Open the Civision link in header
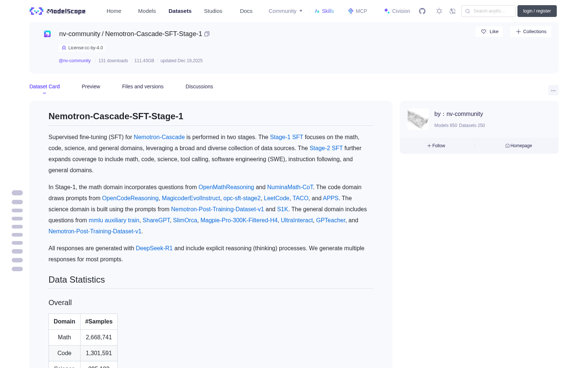588x368 pixels. click(x=397, y=11)
